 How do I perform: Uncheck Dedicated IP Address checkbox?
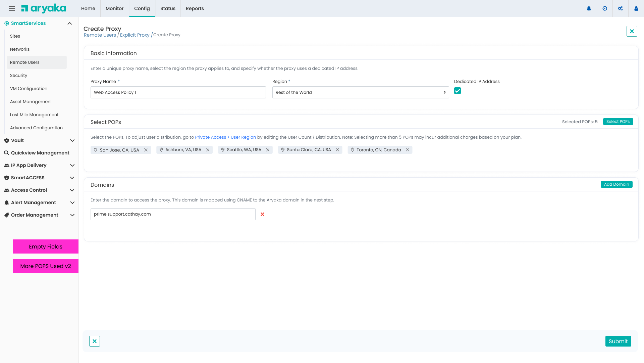(457, 91)
